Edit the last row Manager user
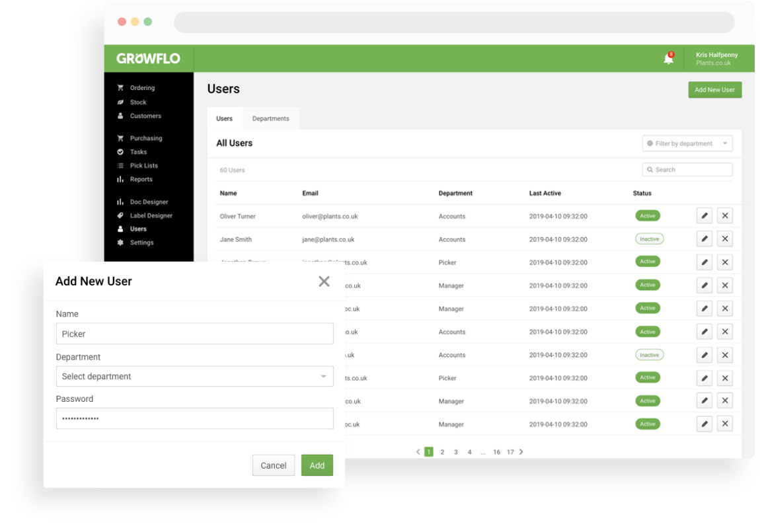The image size is (760, 532). [x=704, y=424]
